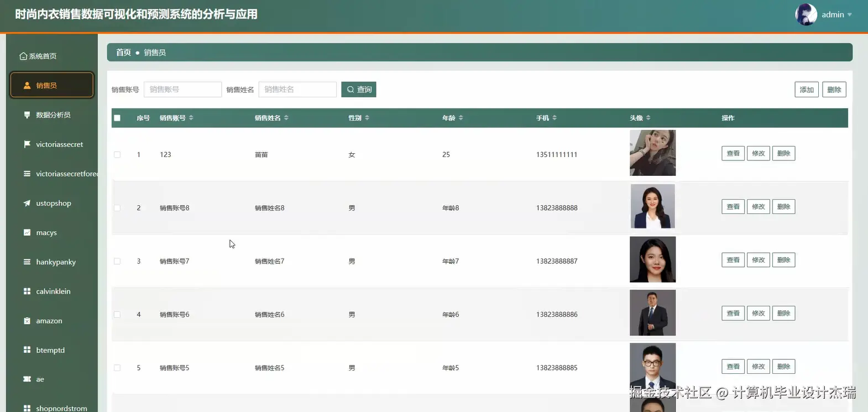Click the 首页 breadcrumb link
The height and width of the screenshot is (412, 868).
(x=123, y=53)
